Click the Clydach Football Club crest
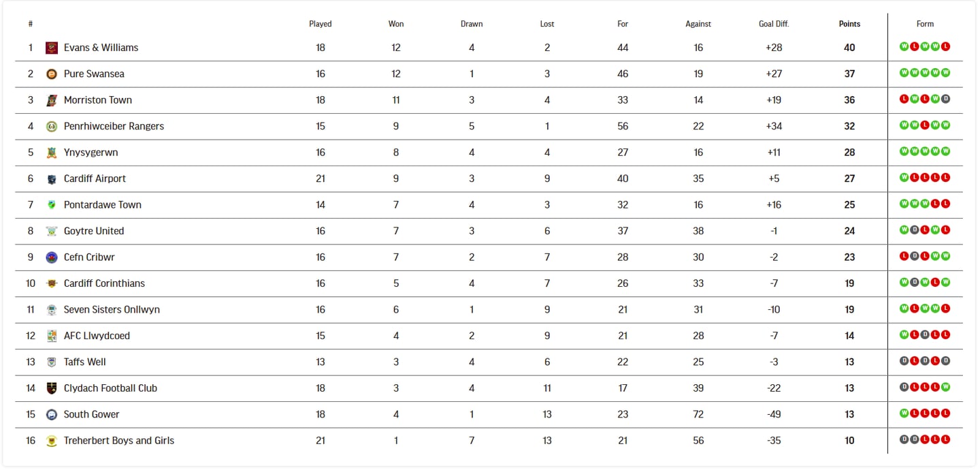The width and height of the screenshot is (980, 470). 52,388
